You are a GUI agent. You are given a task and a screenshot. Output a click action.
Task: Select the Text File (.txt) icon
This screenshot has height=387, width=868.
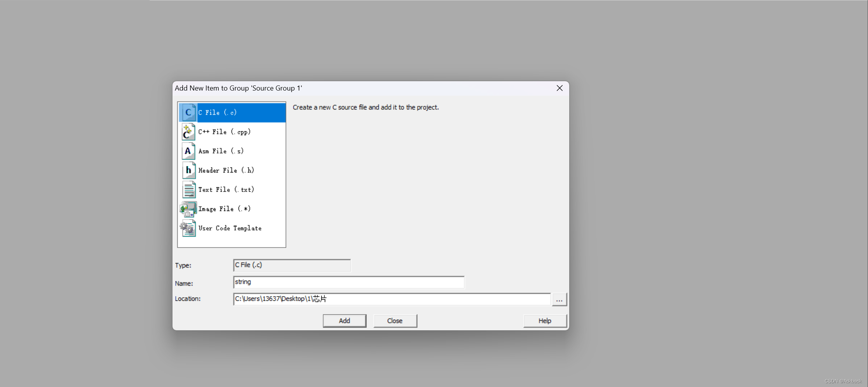click(x=188, y=190)
